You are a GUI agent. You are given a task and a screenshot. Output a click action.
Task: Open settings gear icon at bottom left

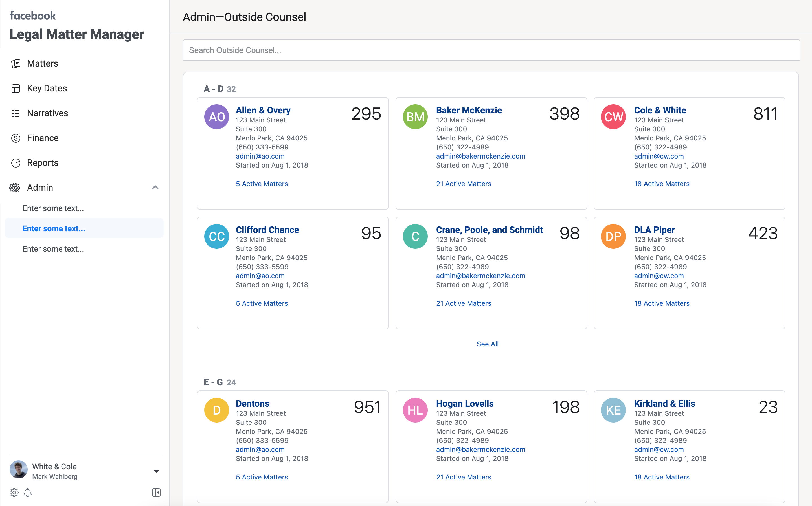[x=14, y=492]
